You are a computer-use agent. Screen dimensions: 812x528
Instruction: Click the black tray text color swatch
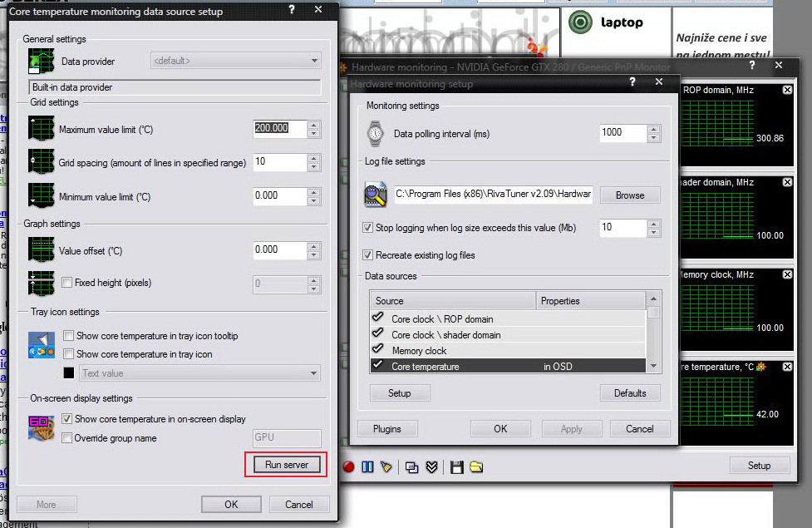pyautogui.click(x=69, y=373)
